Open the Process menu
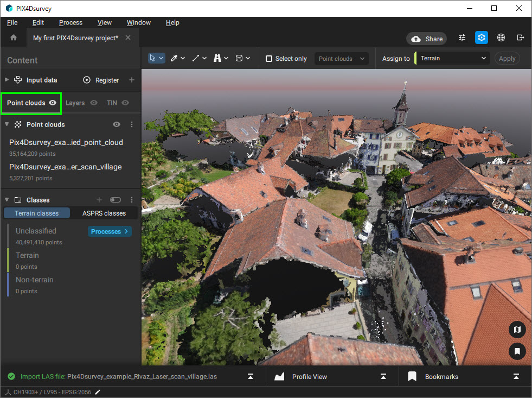The image size is (532, 398). click(x=70, y=22)
